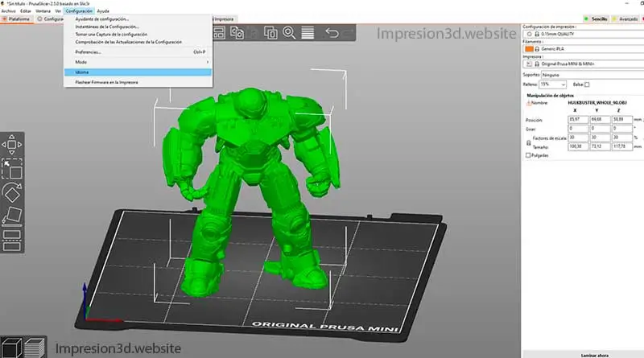Click lock icon beside 0.15mm QUALITY preset
Viewport: 644px width, 358px height.
pos(537,34)
